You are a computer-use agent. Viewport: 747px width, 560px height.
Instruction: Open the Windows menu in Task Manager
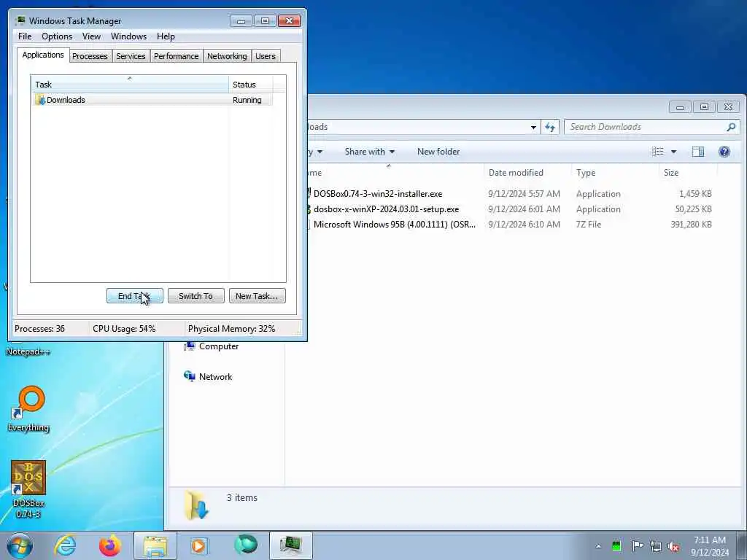[x=128, y=36]
